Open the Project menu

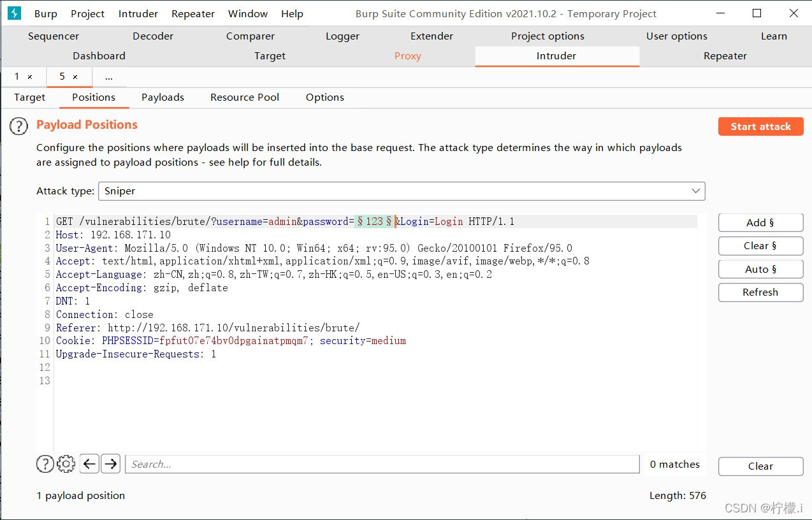[x=87, y=13]
